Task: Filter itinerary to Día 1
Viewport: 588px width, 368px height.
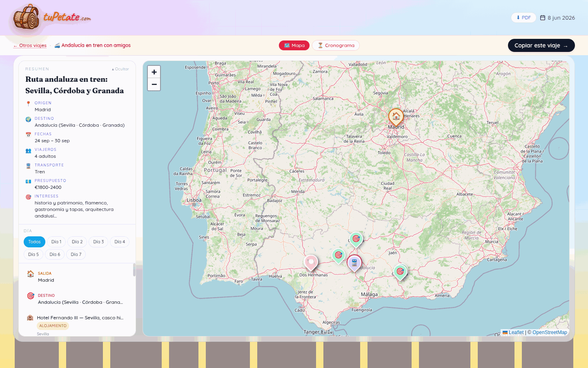Action: 56,242
